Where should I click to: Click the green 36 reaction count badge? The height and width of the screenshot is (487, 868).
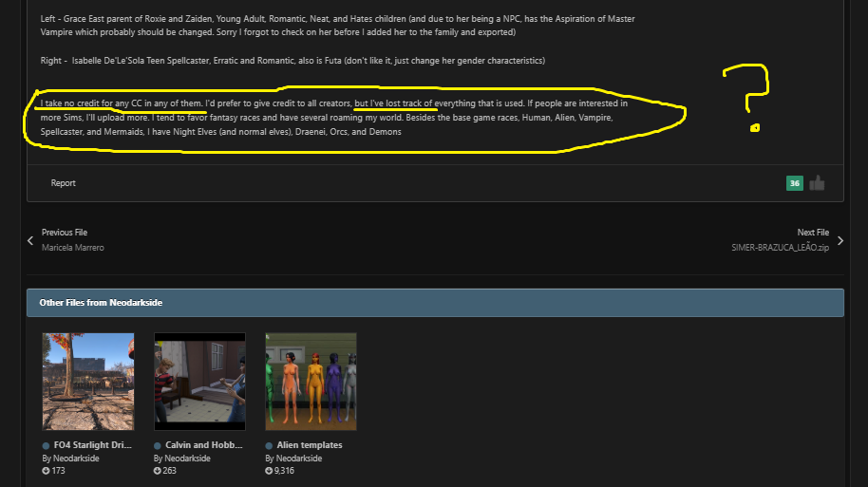(x=794, y=183)
